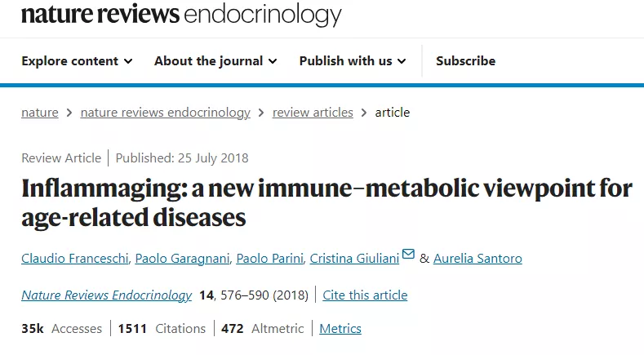Open the About the journal dropdown
Viewport: 644px width, 355px height.
[x=215, y=61]
